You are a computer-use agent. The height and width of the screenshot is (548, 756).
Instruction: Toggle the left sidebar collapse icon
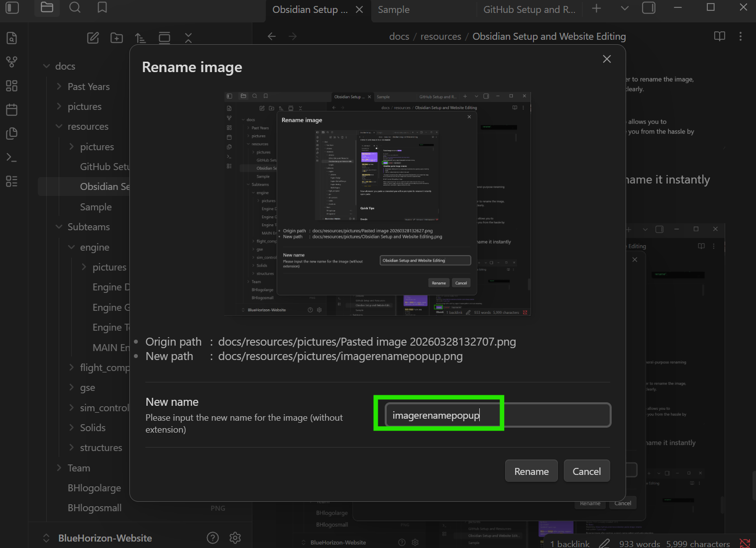(12, 7)
